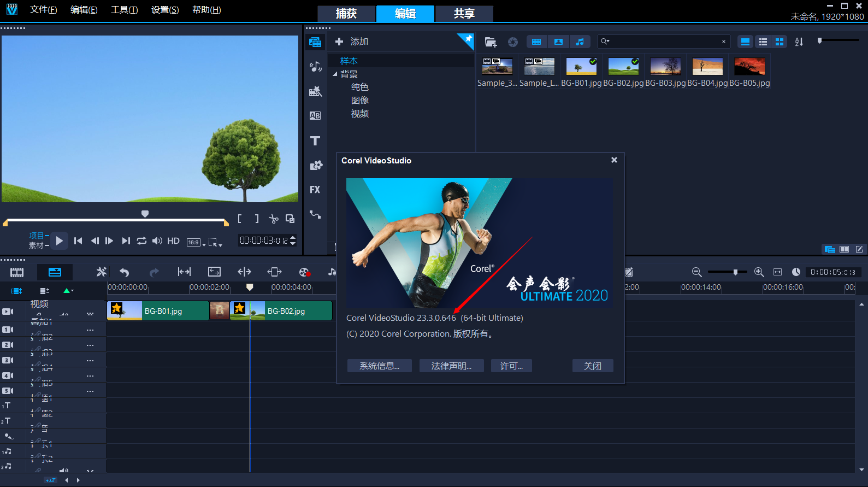Open the timeline customize tools icon
This screenshot has height=487, width=868.
tap(101, 272)
